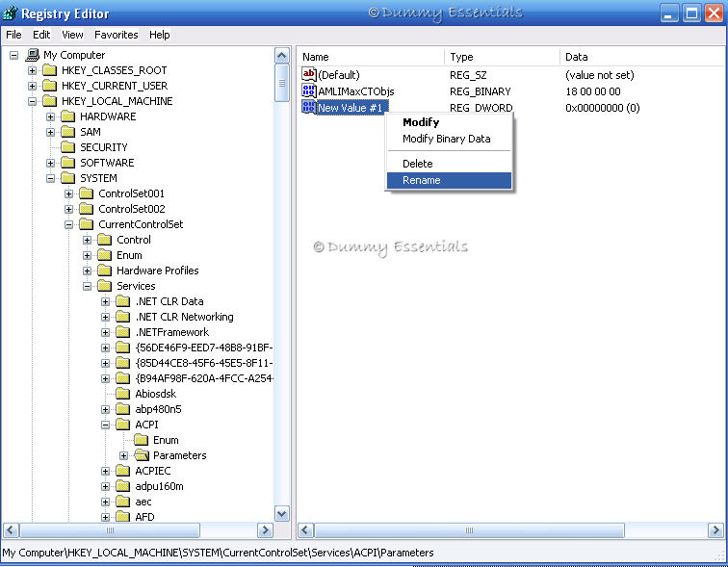Expand the .NET CLR Networking key
This screenshot has height=567, width=728.
point(105,317)
